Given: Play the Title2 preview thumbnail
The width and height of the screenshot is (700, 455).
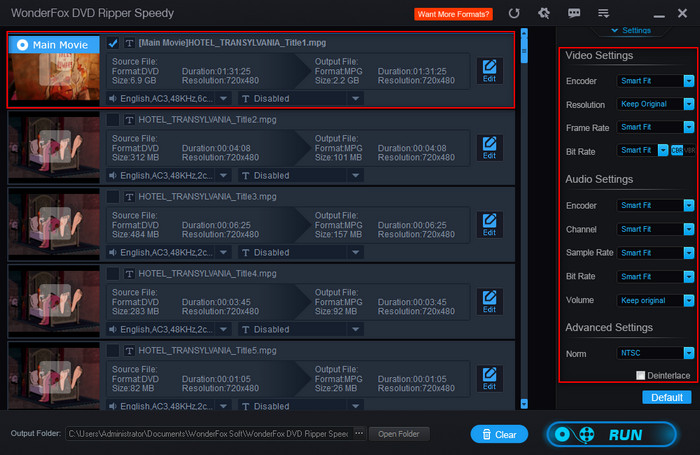Looking at the screenshot, I should [x=54, y=146].
